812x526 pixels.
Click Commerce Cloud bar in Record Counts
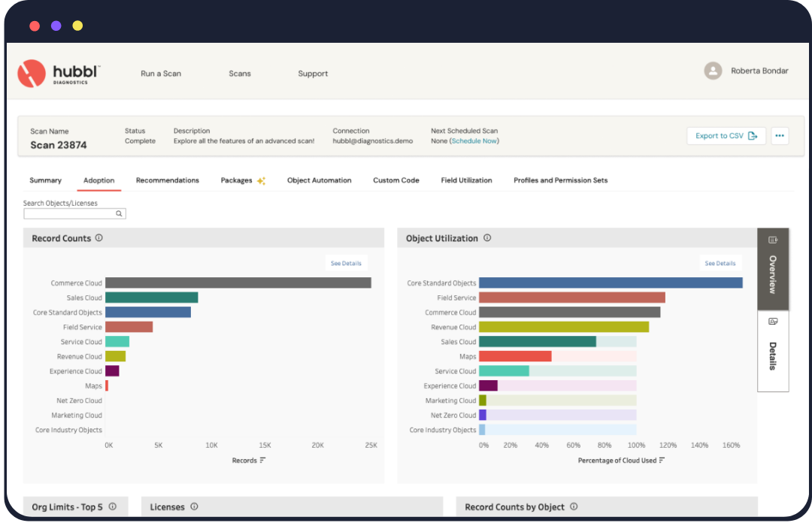click(238, 283)
